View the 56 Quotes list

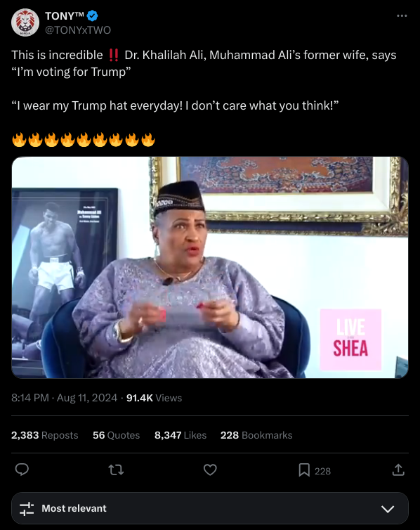pyautogui.click(x=116, y=435)
